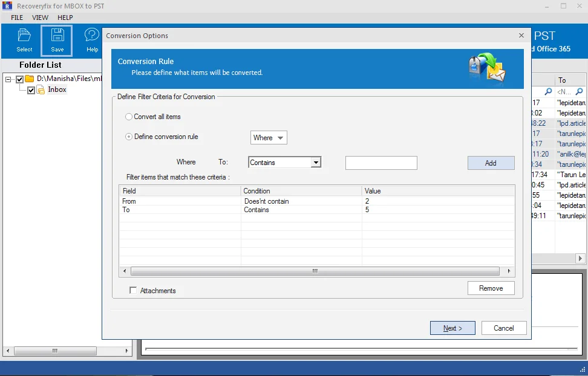Enable the Attachments checkbox
Viewport: 588px width, 376px height.
pyautogui.click(x=133, y=290)
